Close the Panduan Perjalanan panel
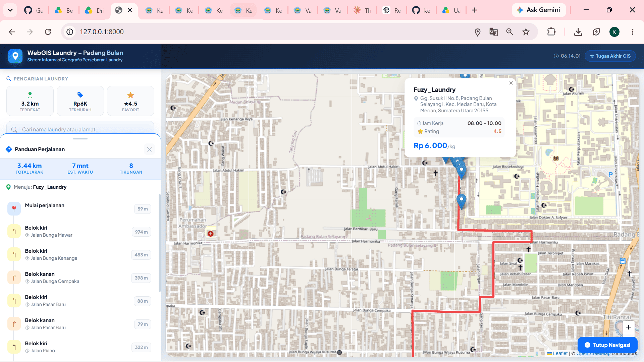The image size is (644, 362). click(x=149, y=149)
